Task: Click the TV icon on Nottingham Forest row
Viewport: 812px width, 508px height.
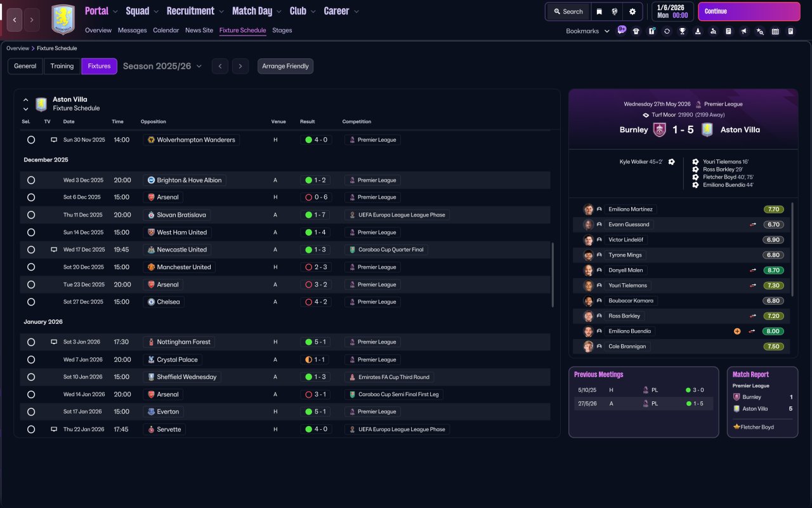Action: (x=54, y=342)
